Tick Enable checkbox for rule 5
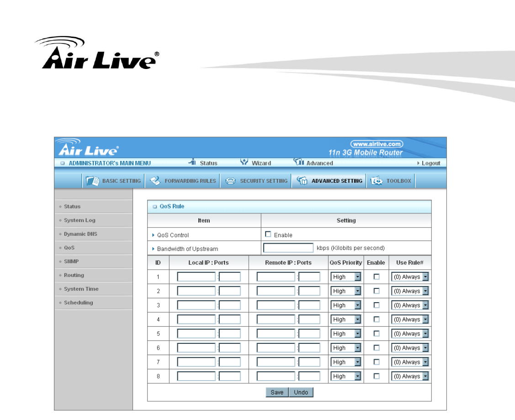This screenshot has height=420, width=515. coord(377,334)
